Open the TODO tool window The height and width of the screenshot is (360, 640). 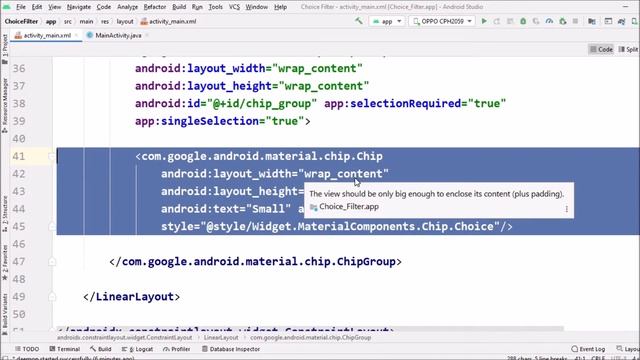pos(27,349)
